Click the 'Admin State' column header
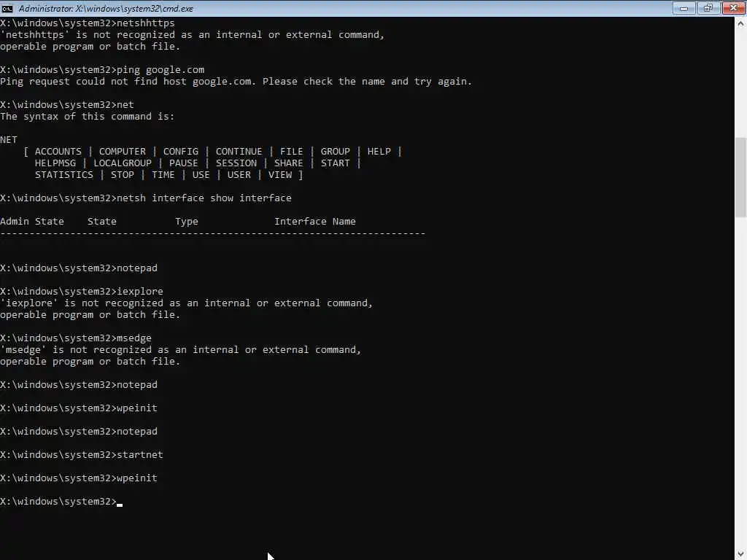The height and width of the screenshot is (560, 747). (32, 222)
